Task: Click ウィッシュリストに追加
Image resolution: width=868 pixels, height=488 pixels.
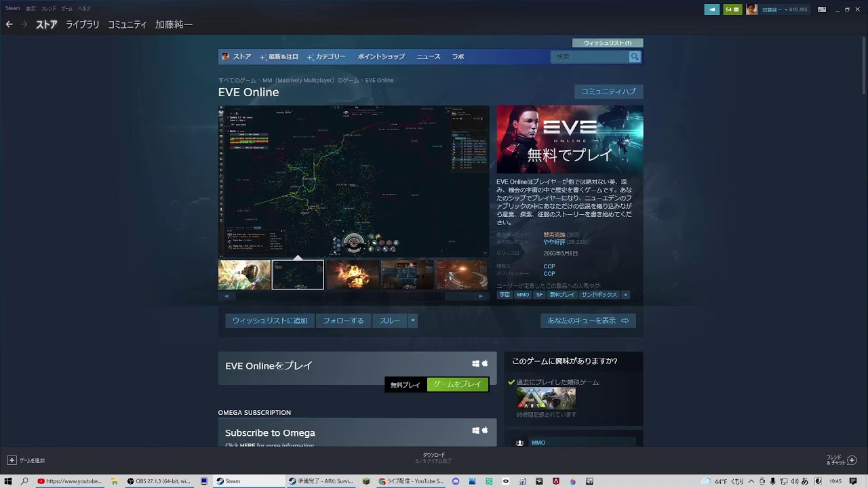Action: 270,321
